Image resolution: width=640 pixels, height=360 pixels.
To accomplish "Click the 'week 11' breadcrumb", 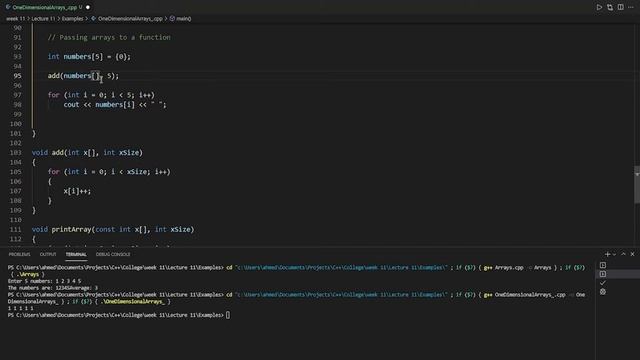I will [x=16, y=19].
